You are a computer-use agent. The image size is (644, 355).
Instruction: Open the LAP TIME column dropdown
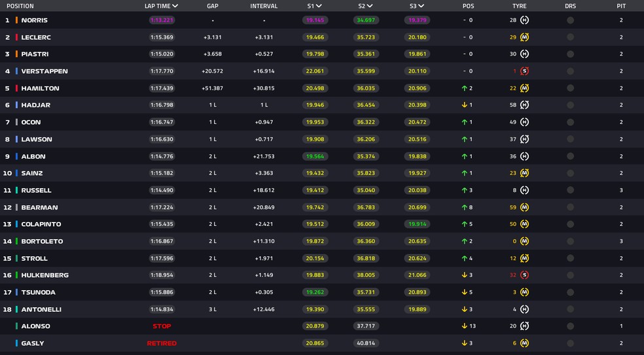tap(175, 6)
